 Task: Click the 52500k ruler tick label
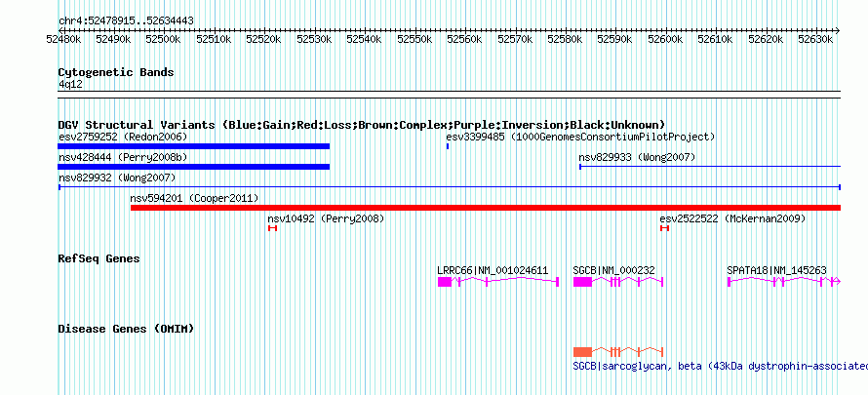[x=165, y=39]
